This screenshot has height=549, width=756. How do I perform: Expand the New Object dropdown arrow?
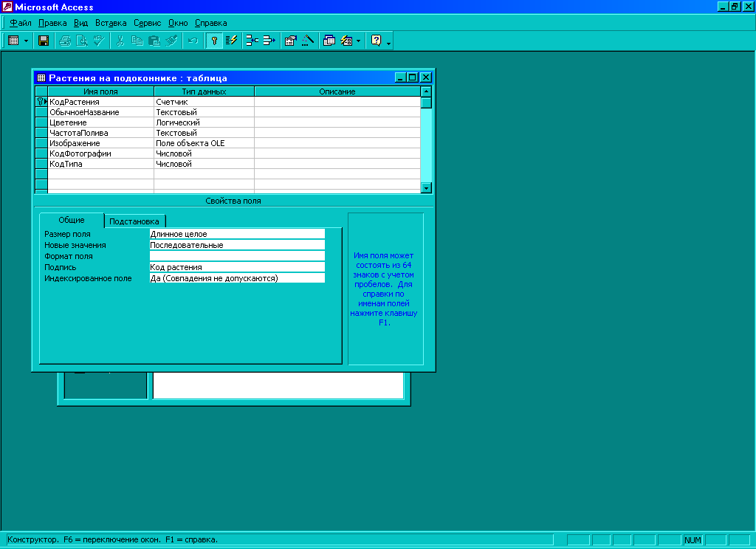(x=358, y=41)
